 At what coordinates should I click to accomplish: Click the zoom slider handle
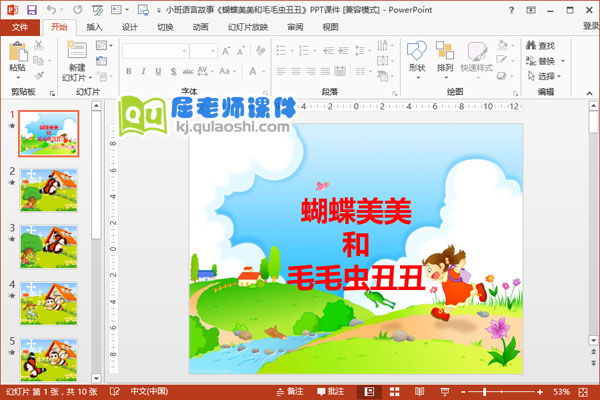coord(484,392)
